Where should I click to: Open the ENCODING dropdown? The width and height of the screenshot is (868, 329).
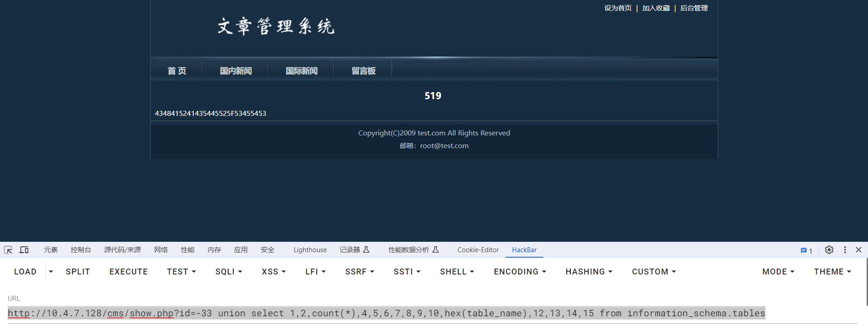(x=520, y=272)
